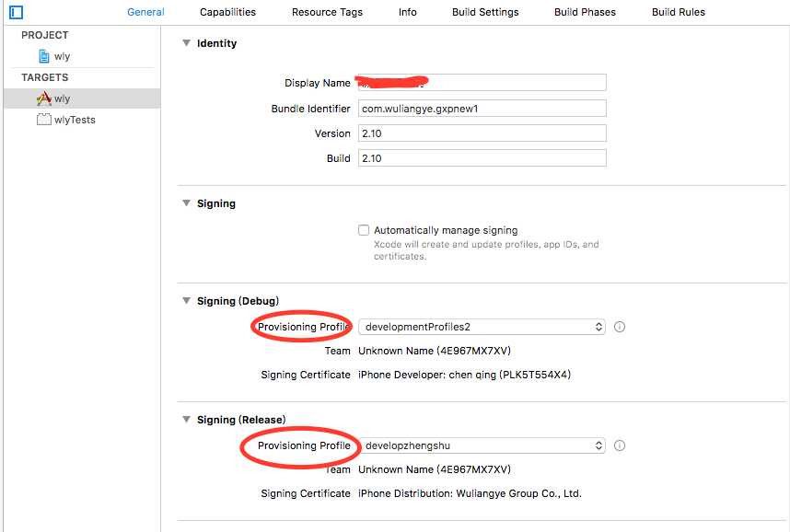Click the Debug team text Unknown Name (4E967MX7XV)
Image resolution: width=790 pixels, height=532 pixels.
coord(435,351)
